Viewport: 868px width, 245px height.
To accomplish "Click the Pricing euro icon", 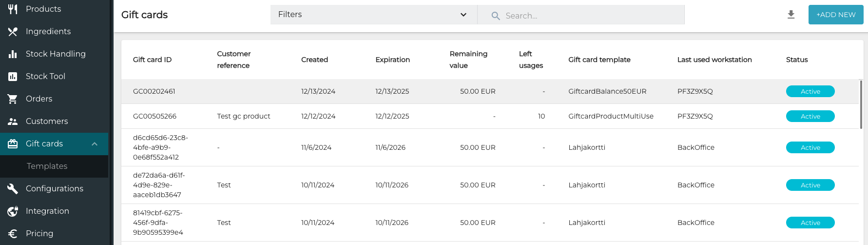I will [13, 233].
